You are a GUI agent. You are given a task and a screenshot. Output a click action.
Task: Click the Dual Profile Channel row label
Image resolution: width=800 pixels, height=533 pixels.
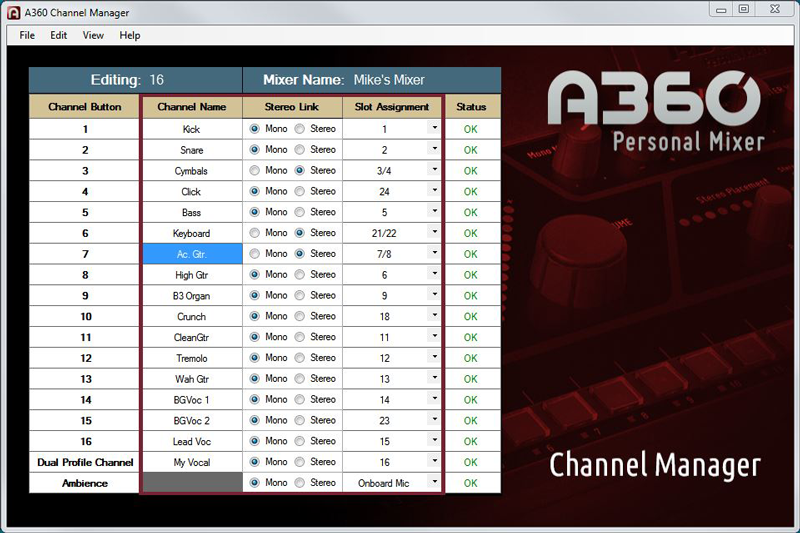click(x=85, y=462)
